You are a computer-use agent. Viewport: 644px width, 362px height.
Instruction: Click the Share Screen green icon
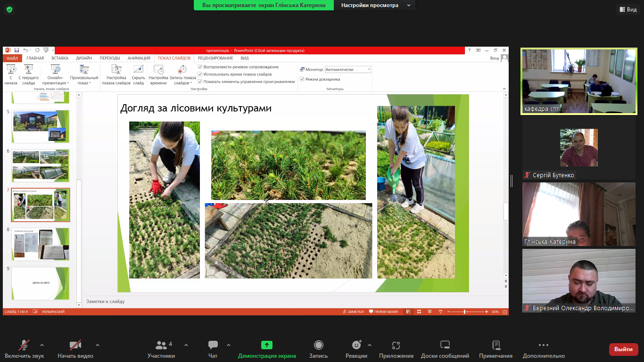point(267,345)
